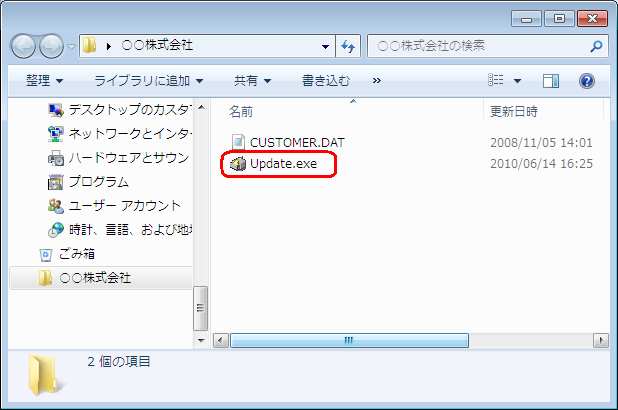Click the date 2008/11/05 14:01
This screenshot has width=618, height=410.
pos(541,142)
